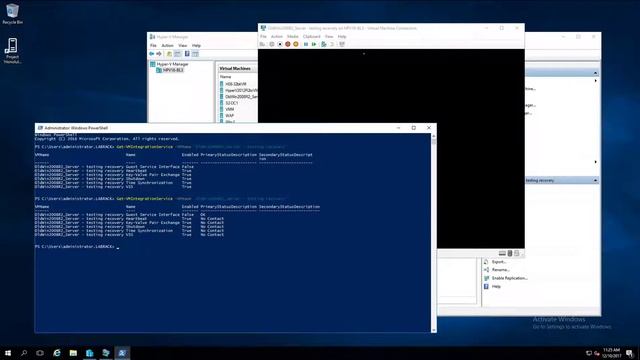Click the PowerShell command prompt line

[77, 247]
